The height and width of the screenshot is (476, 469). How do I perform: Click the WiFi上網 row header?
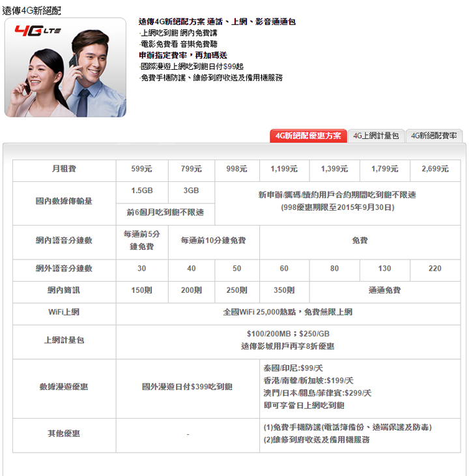64,312
